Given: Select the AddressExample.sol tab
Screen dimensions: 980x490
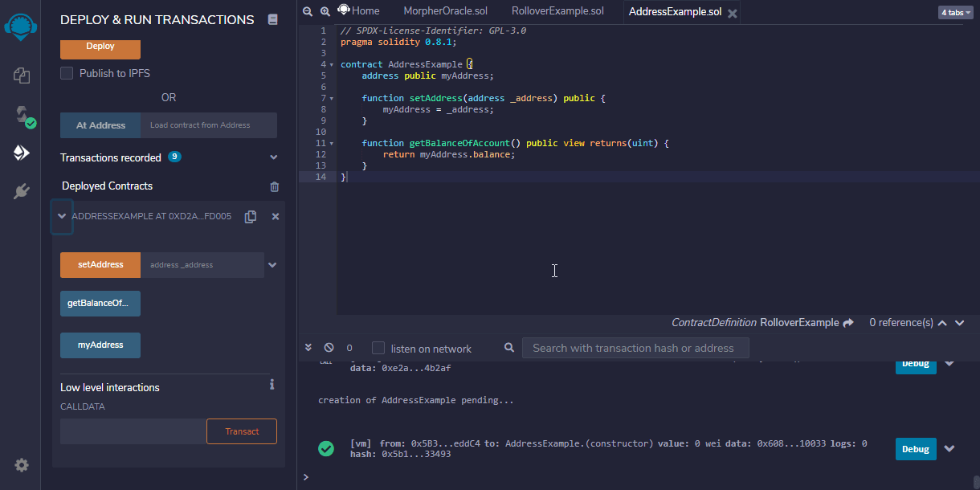Looking at the screenshot, I should [675, 11].
